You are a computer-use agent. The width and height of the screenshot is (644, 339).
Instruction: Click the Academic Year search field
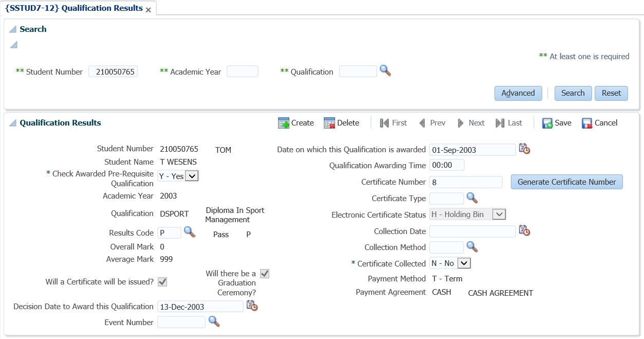pos(242,72)
